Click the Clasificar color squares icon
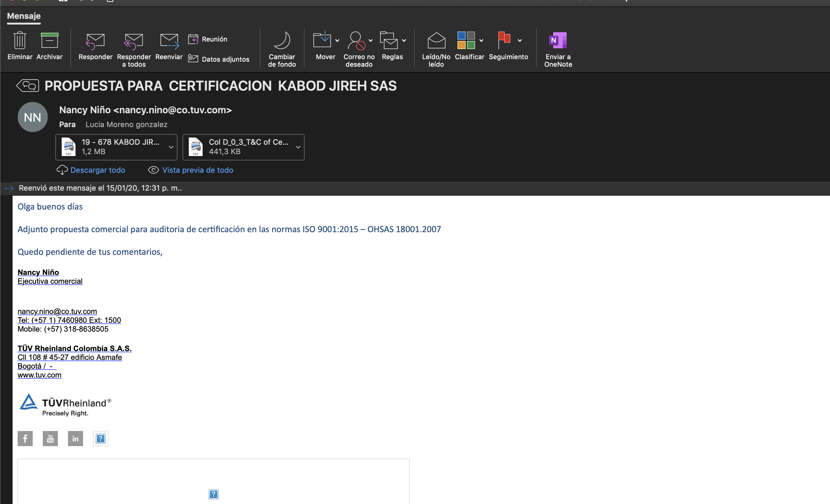 [x=466, y=40]
